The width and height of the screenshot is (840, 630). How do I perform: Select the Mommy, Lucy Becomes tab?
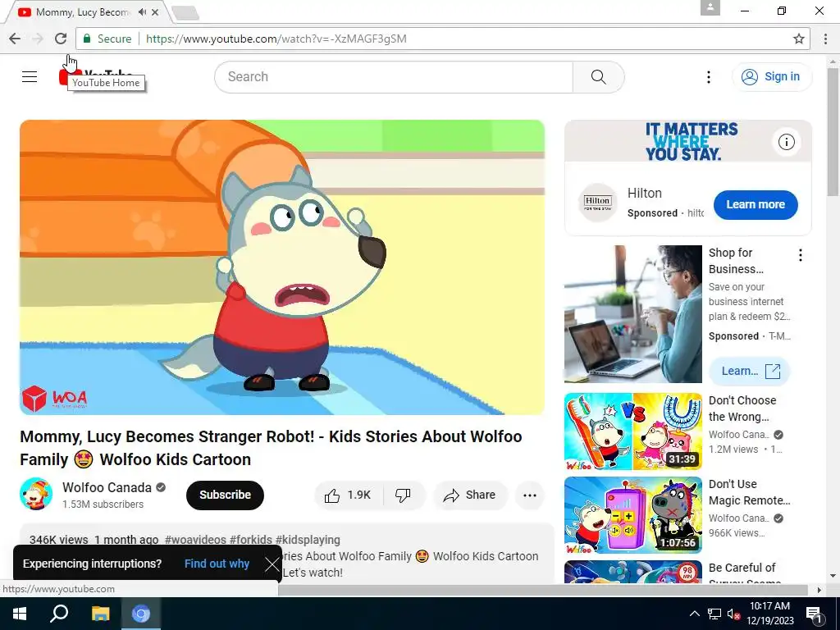pos(83,11)
